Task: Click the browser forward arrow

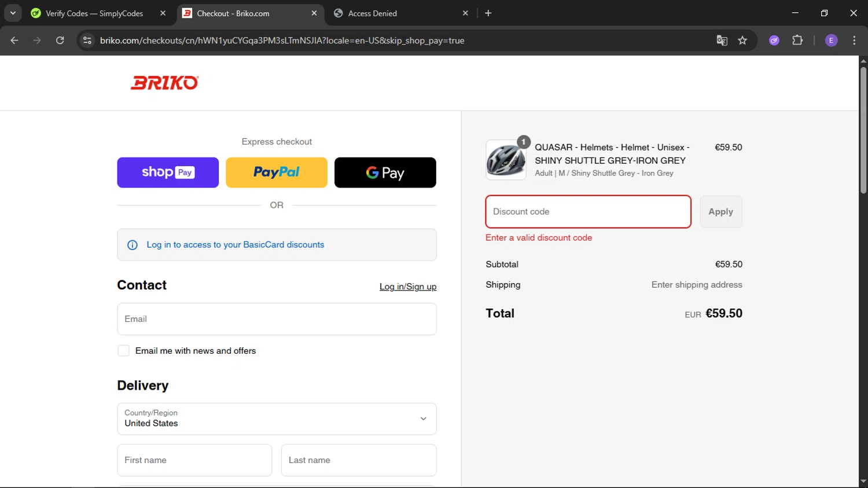Action: pyautogui.click(x=37, y=41)
